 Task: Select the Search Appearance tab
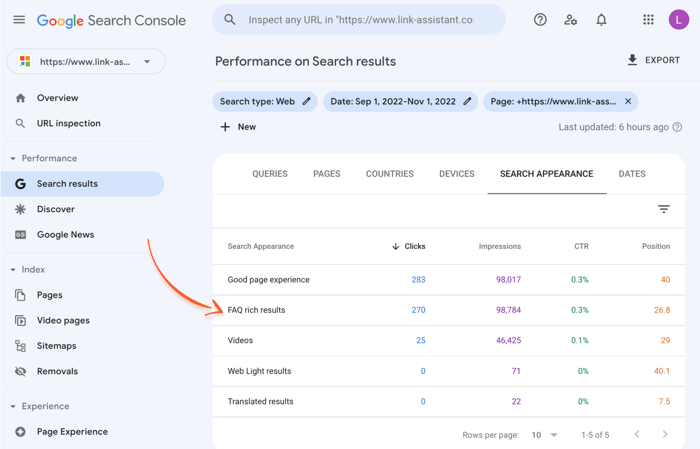[546, 174]
